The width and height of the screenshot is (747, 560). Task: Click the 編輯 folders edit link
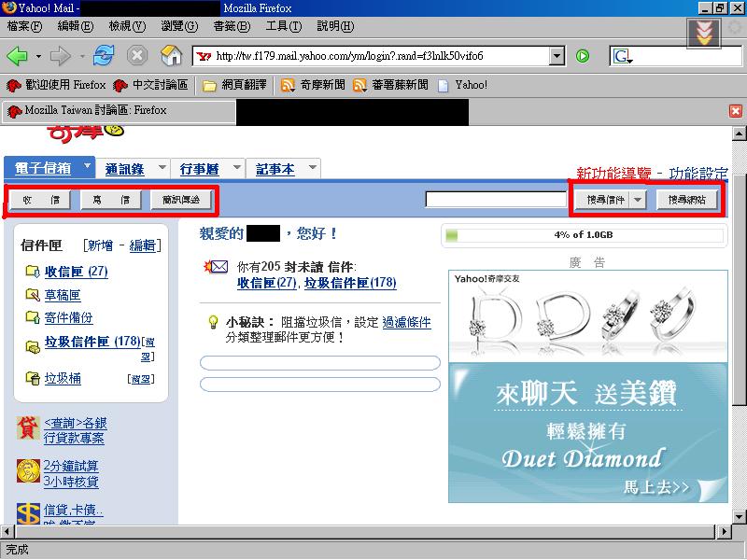pos(143,245)
